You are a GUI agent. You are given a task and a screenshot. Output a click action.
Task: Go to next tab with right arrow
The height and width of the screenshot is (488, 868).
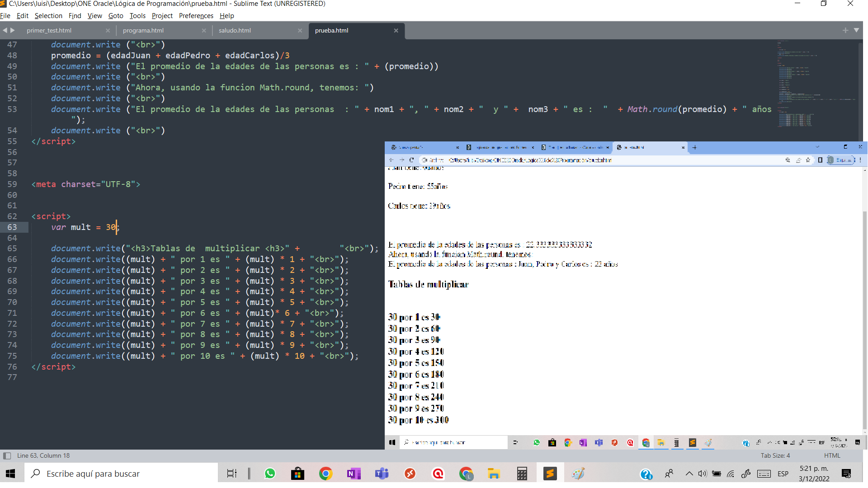tap(13, 30)
